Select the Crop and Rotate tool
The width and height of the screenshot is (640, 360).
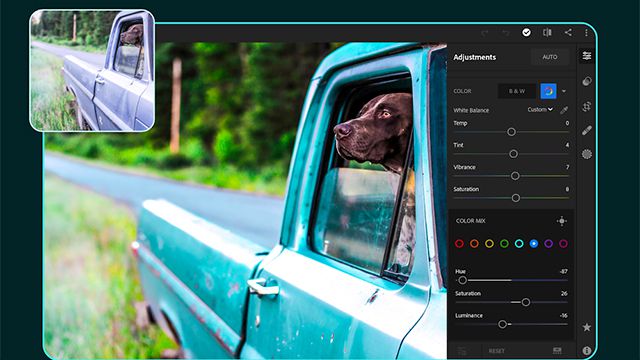[587, 107]
